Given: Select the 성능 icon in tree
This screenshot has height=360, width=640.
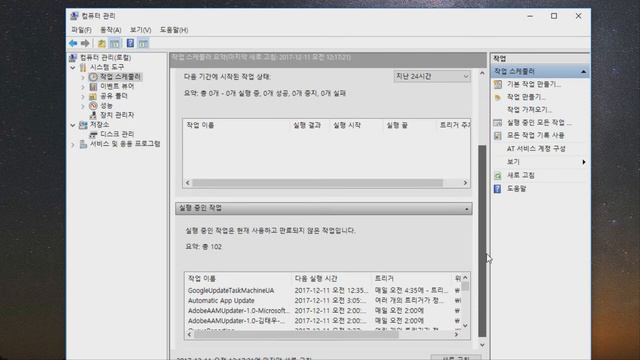Looking at the screenshot, I should click(93, 106).
